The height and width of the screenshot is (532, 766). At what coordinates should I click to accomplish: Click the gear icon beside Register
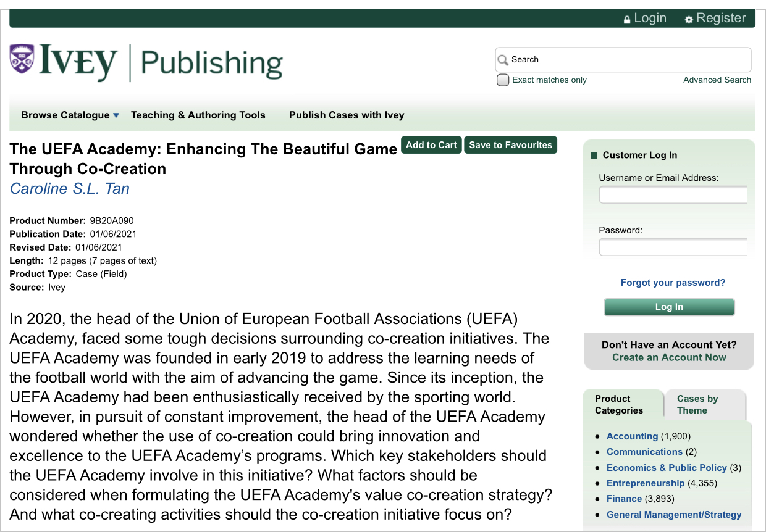(x=689, y=19)
